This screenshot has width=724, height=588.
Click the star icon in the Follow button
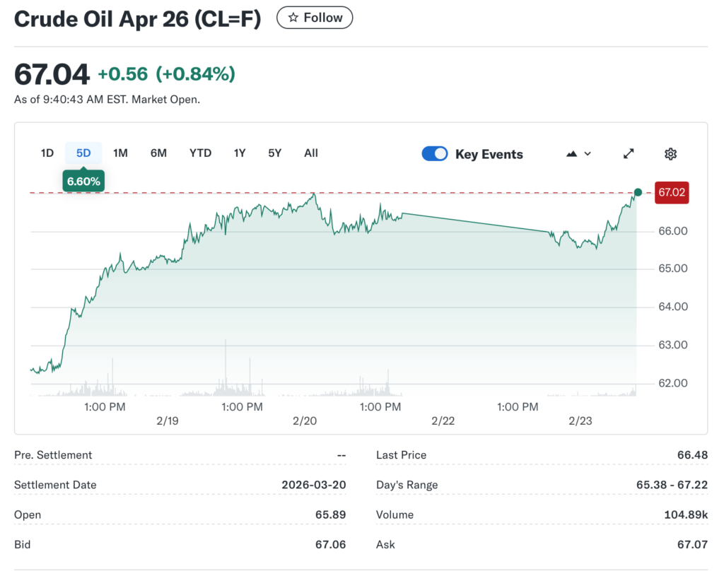[293, 17]
